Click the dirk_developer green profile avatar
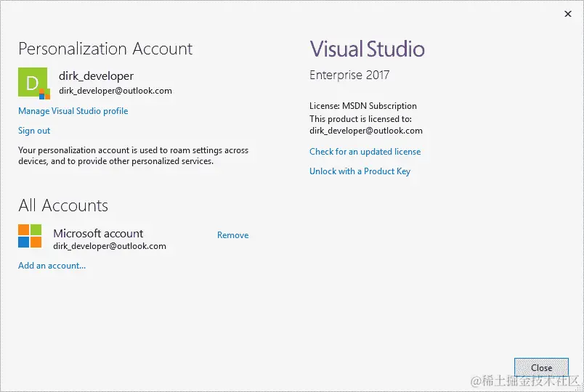Image resolution: width=584 pixels, height=392 pixels. point(34,83)
